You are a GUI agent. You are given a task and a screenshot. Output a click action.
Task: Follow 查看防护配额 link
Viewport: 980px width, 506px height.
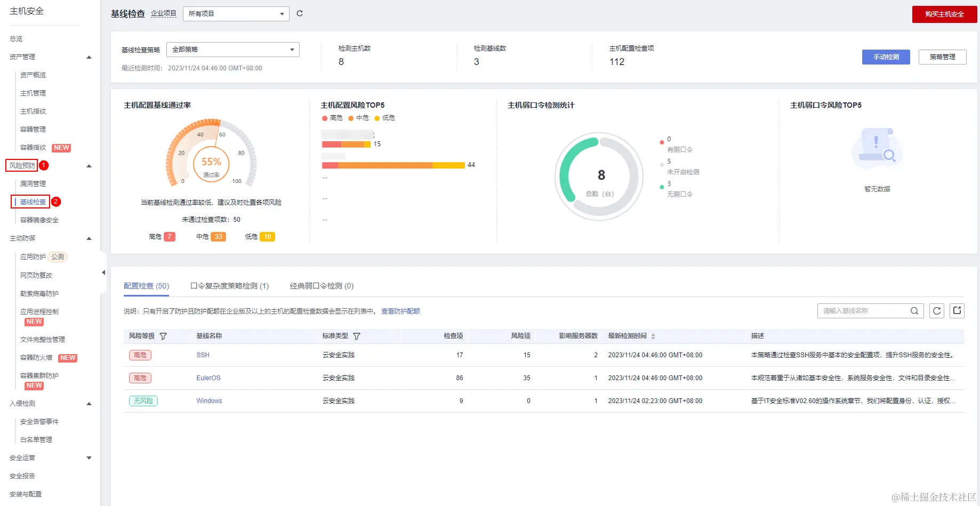[x=400, y=311]
